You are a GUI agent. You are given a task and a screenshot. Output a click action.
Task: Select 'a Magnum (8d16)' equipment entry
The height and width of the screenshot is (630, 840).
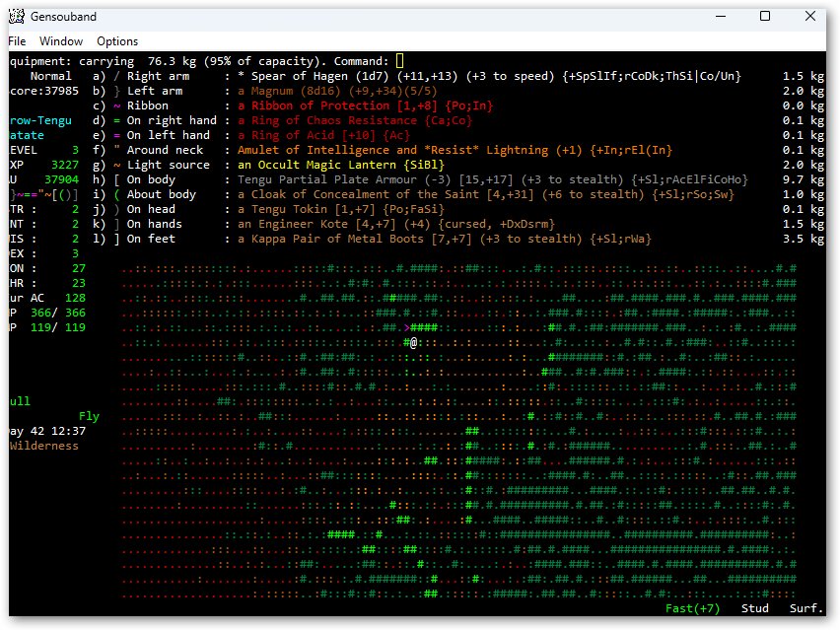(x=337, y=91)
